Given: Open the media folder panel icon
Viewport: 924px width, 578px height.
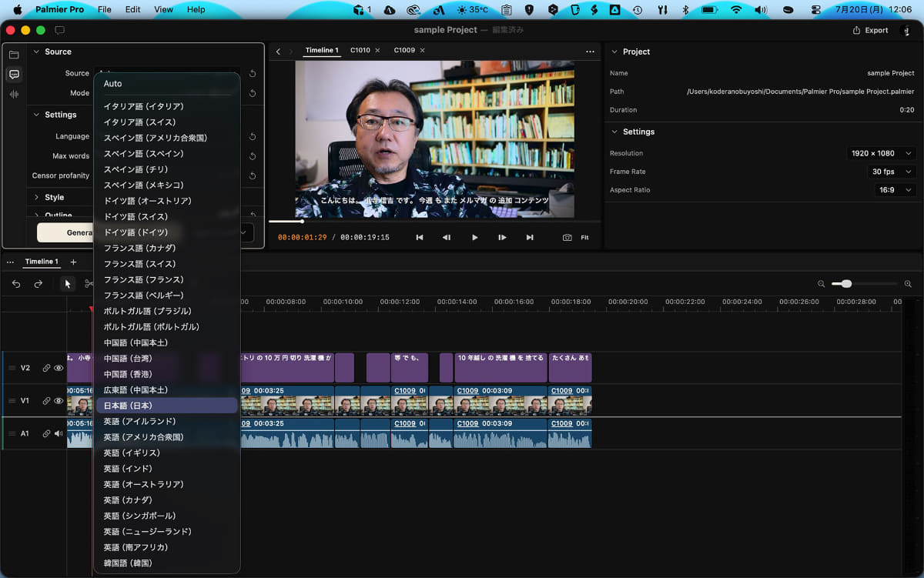Looking at the screenshot, I should tap(14, 55).
